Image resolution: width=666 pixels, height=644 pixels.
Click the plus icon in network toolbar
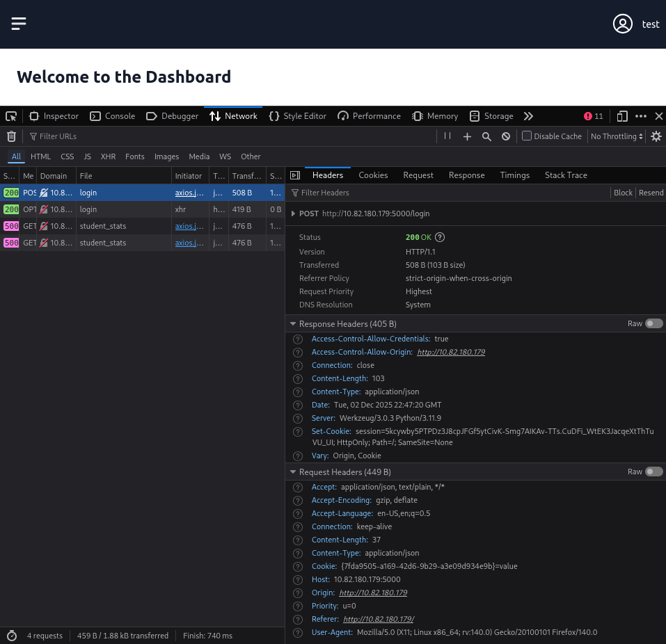[x=467, y=136]
